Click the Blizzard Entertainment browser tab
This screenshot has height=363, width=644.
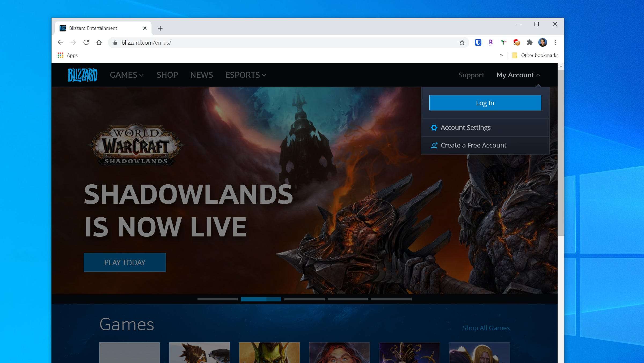click(x=103, y=28)
